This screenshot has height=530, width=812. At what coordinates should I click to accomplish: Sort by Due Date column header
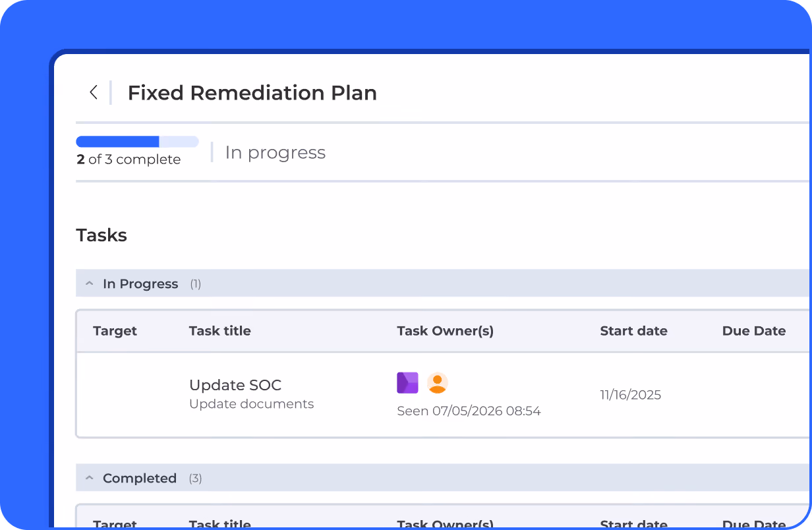[754, 331]
